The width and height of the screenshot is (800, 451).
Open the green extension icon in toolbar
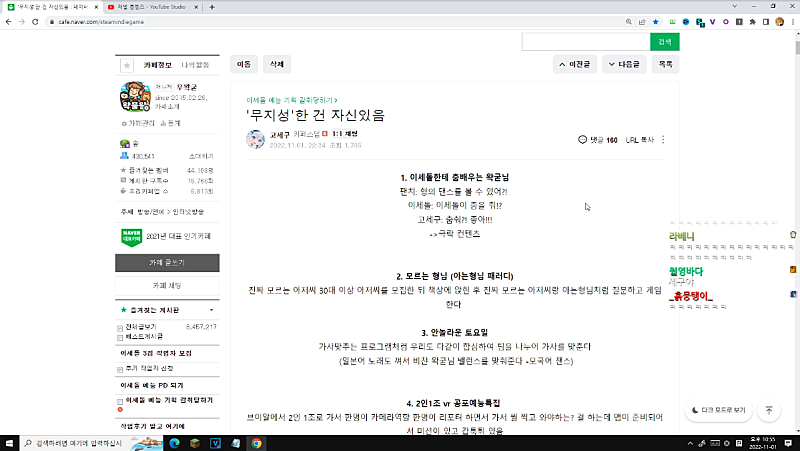tap(672, 22)
